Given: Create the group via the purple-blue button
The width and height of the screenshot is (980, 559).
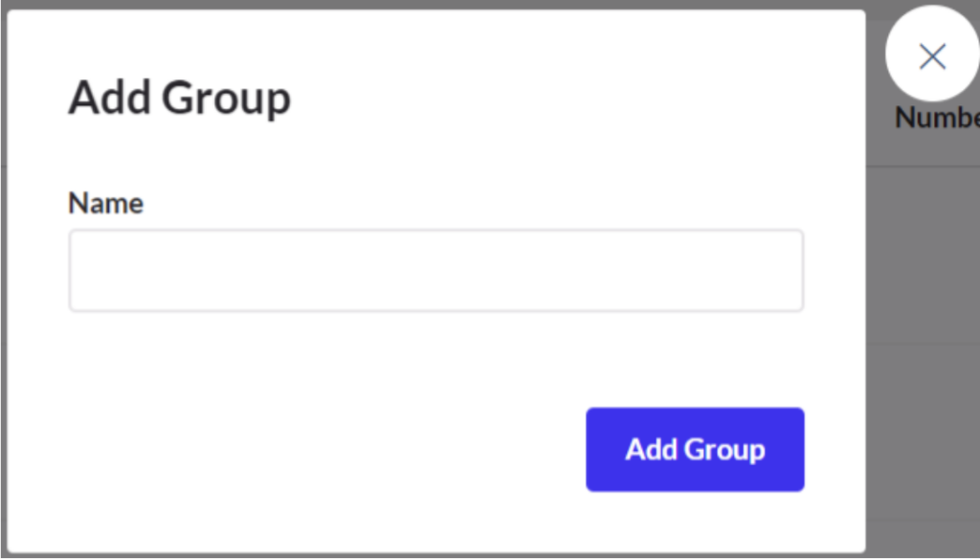Looking at the screenshot, I should 695,450.
